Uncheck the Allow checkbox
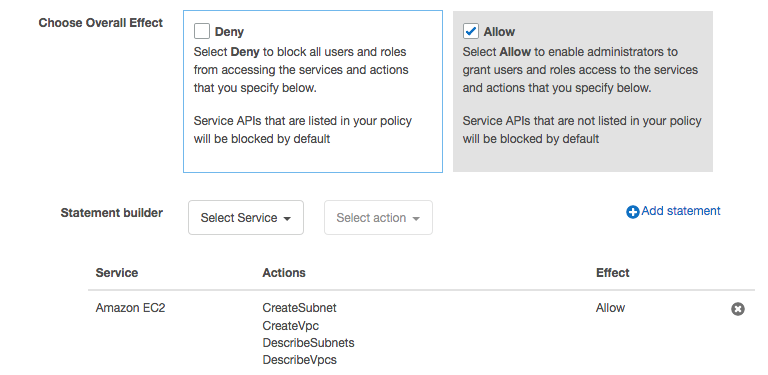 471,31
